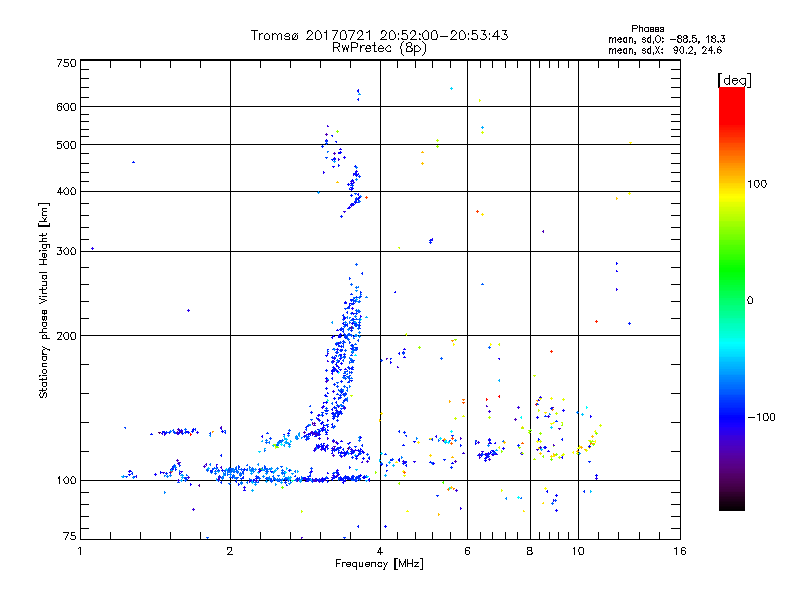Click colorbar tick label '100'
The width and height of the screenshot is (800, 600).
[x=757, y=184]
